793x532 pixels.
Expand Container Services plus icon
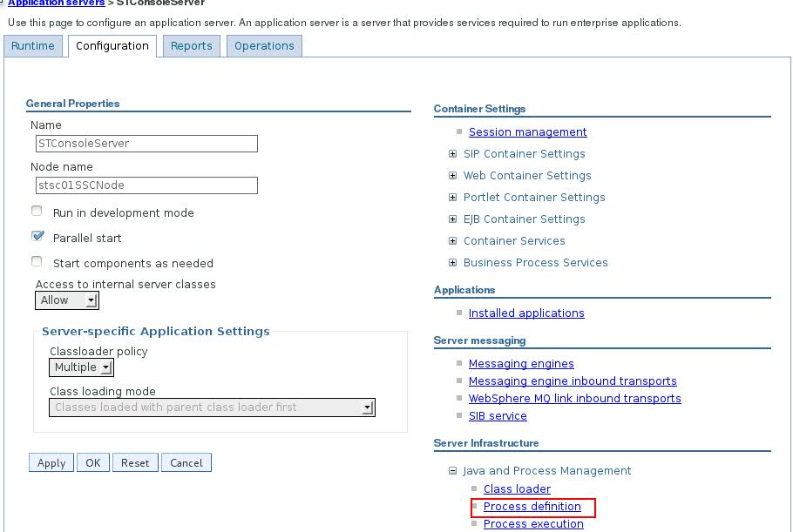coord(452,241)
